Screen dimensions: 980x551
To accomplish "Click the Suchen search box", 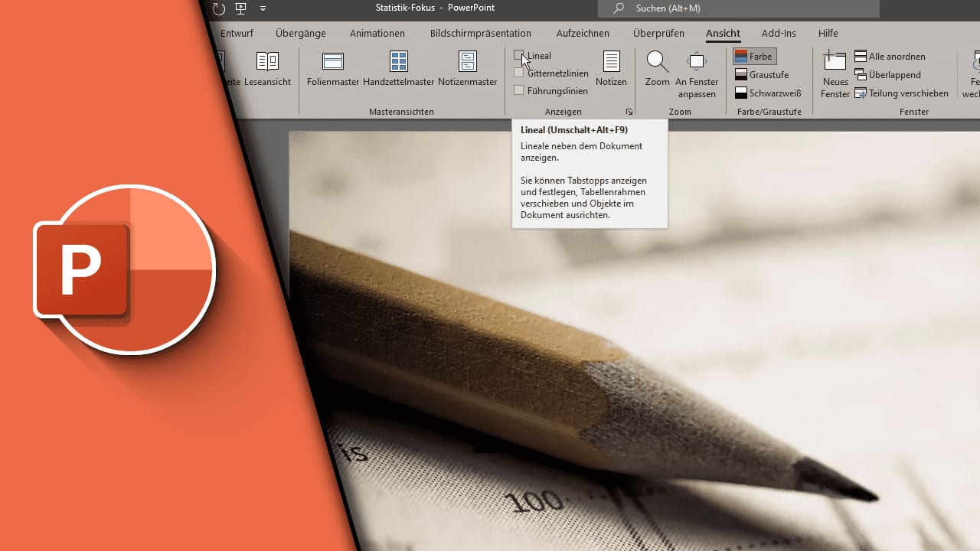I will click(x=739, y=8).
